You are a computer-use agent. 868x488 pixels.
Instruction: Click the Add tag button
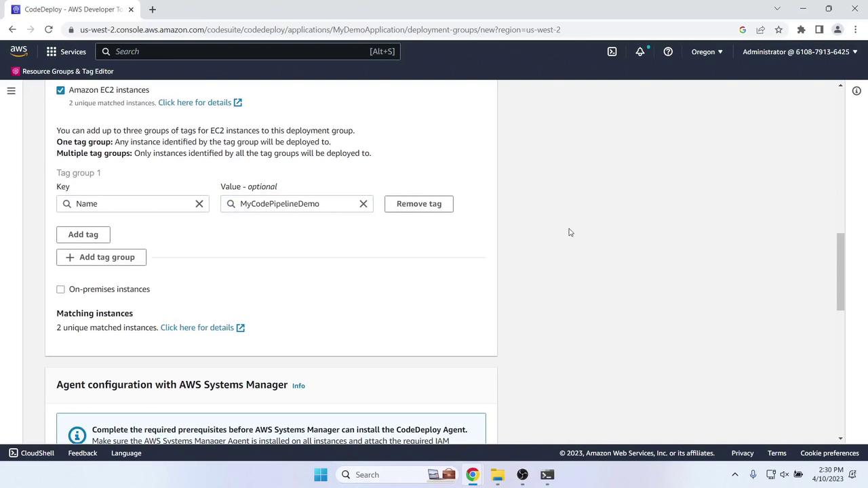tap(83, 235)
